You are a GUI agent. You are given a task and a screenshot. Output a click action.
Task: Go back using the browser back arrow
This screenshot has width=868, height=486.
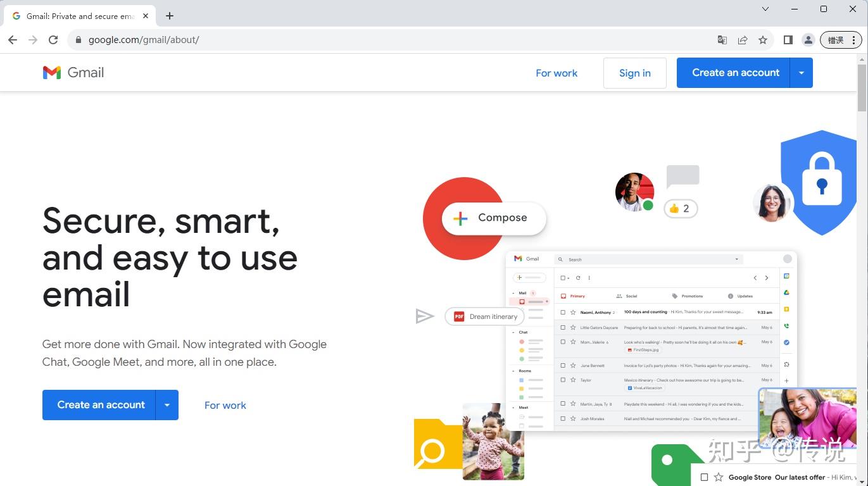[x=13, y=40]
